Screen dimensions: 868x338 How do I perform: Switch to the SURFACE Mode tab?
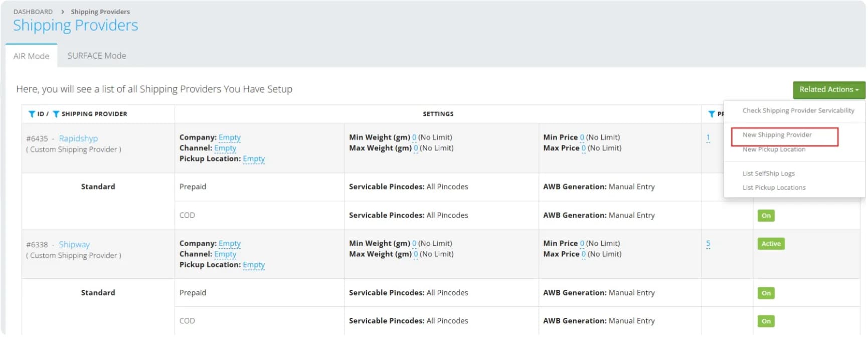pos(97,56)
